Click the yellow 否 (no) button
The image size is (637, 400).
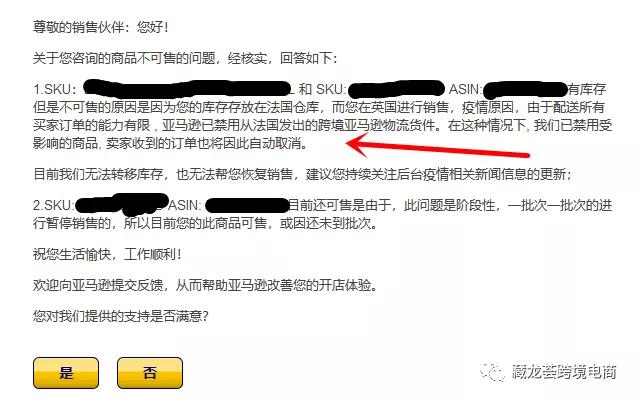(x=150, y=372)
